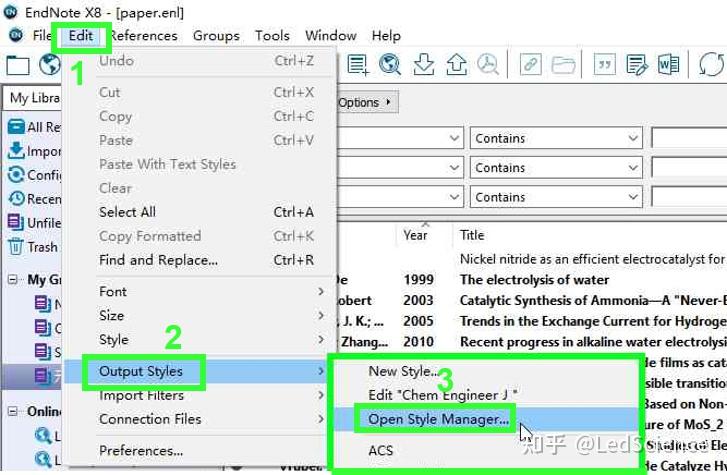Click the online search mode globe icon
Viewport: 727px width, 475px height.
tap(50, 65)
